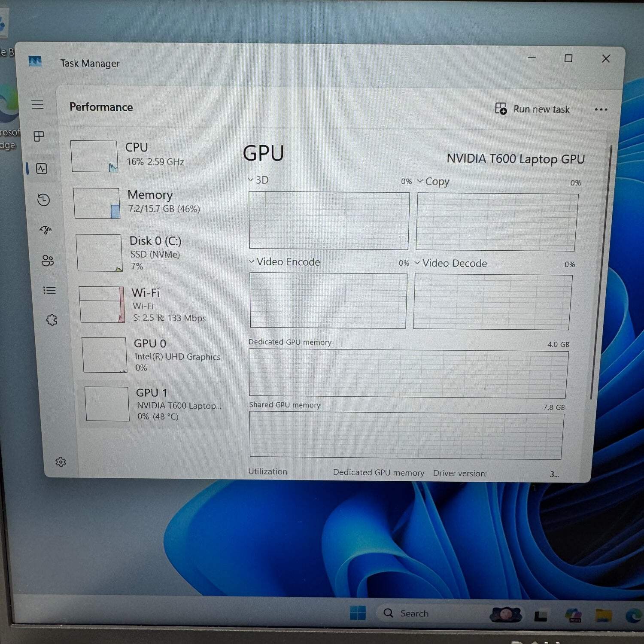This screenshot has width=644, height=644.
Task: Open File Explorer from taskbar
Action: pyautogui.click(x=603, y=615)
